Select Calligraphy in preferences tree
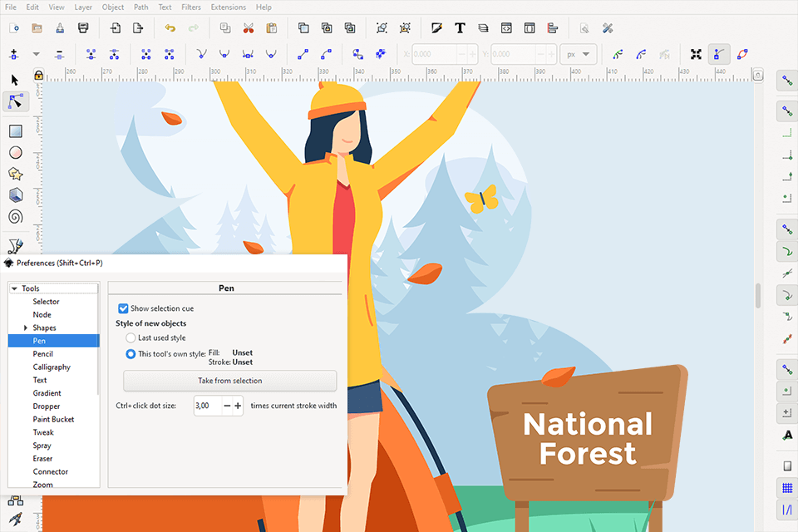 pyautogui.click(x=52, y=367)
